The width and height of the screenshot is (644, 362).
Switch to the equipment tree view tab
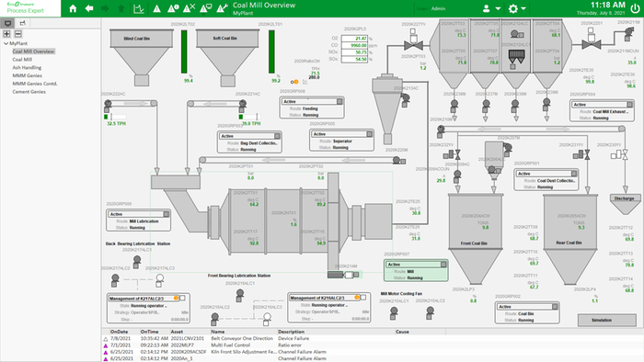click(x=23, y=23)
